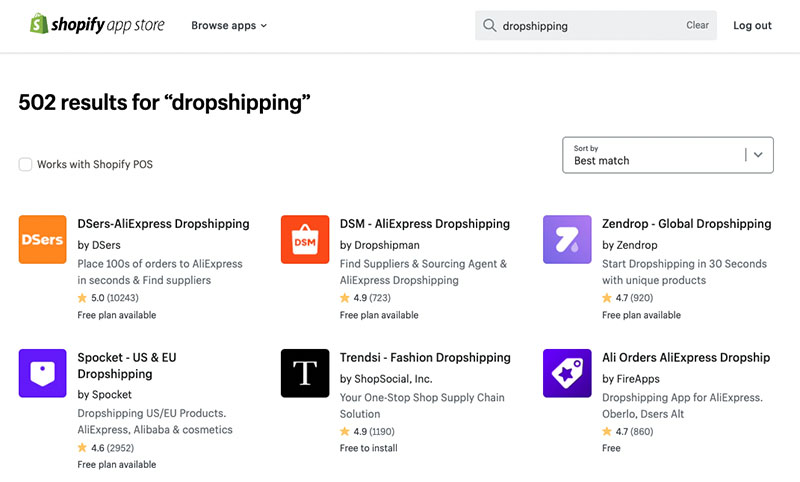Click the search magnifier icon
Image resolution: width=800 pixels, height=482 pixels.
point(489,25)
